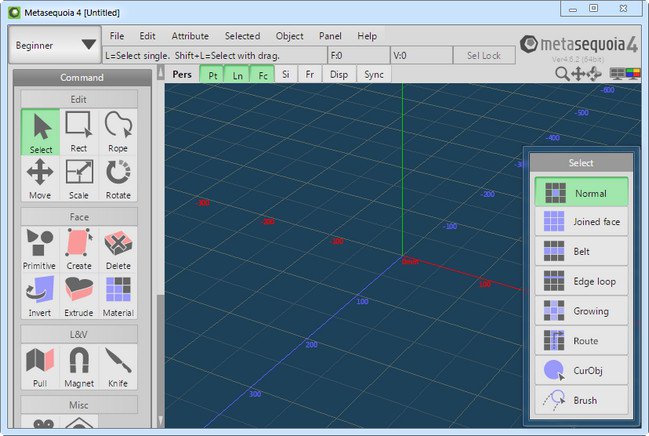Viewport: 649px width, 436px height.
Task: Open the Material face tool
Action: (118, 296)
